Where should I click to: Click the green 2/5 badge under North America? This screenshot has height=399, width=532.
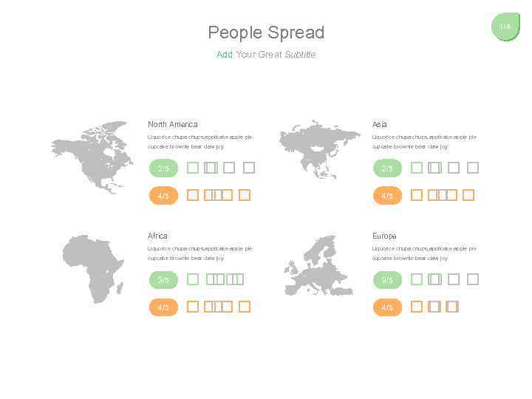pyautogui.click(x=163, y=168)
